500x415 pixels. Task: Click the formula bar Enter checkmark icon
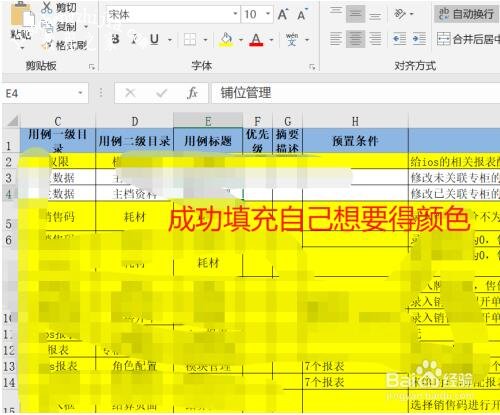(x=161, y=93)
